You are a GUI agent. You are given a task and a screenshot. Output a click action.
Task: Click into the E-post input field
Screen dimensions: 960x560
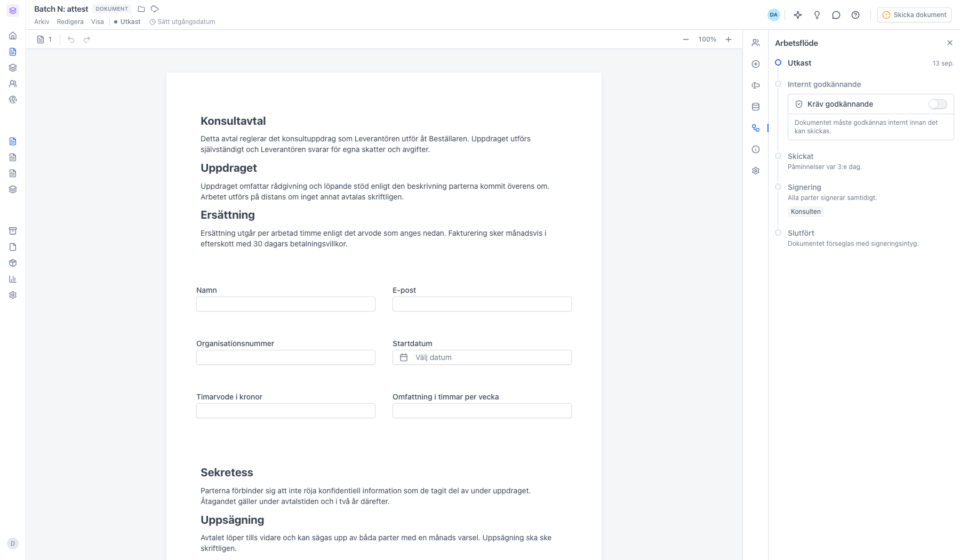[482, 304]
